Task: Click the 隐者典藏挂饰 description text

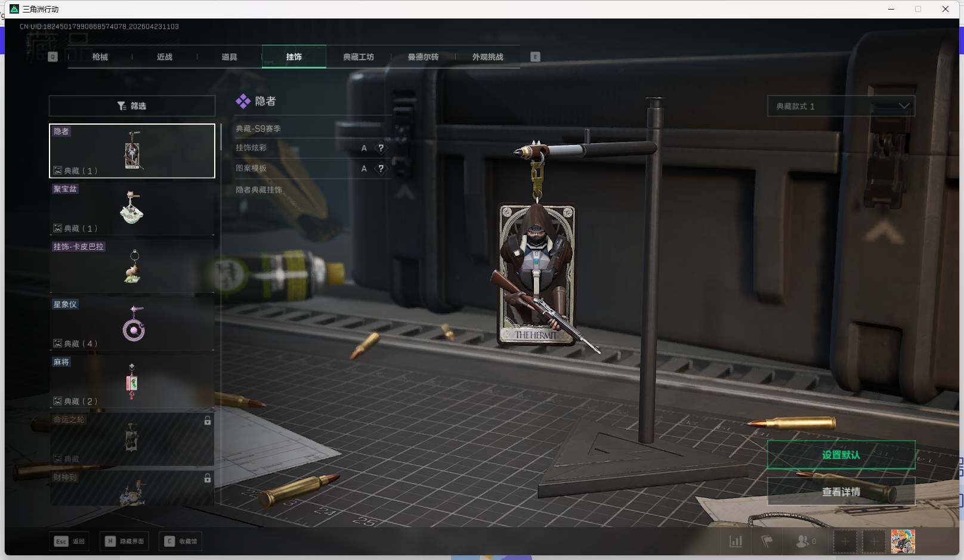Action: (259, 190)
